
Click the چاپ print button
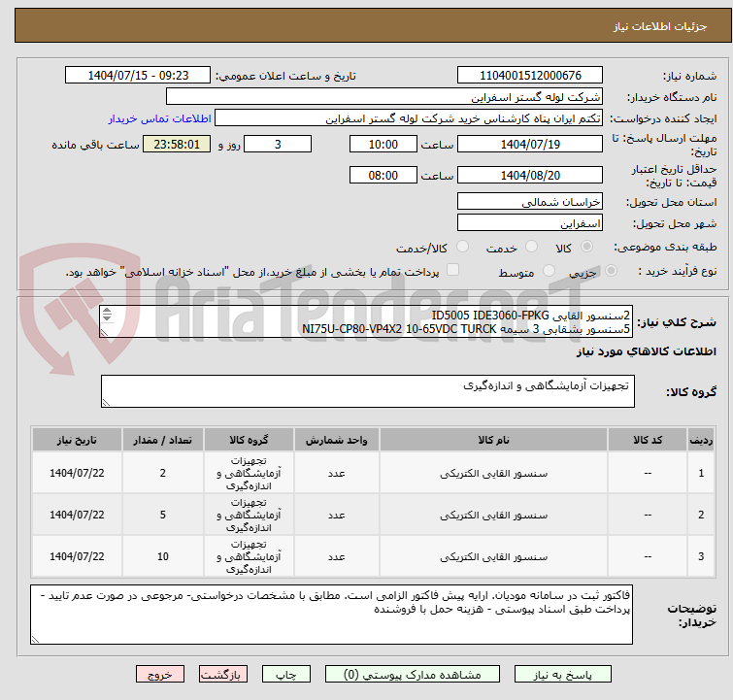point(285,675)
